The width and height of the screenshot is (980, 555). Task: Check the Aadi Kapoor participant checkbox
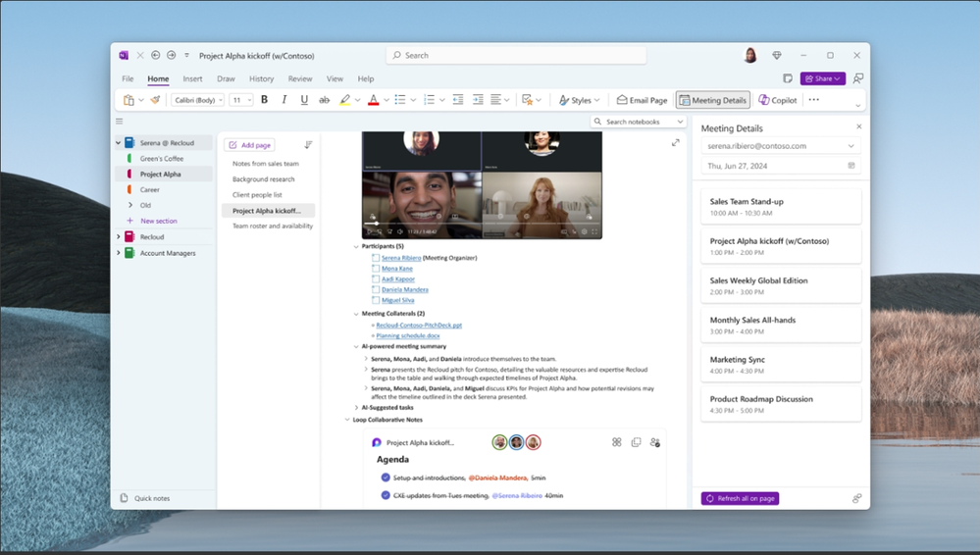pyautogui.click(x=376, y=278)
